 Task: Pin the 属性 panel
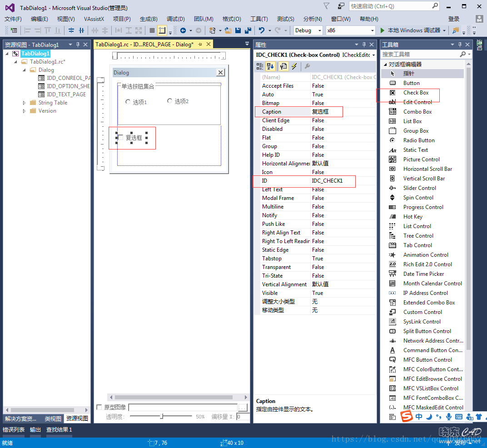pyautogui.click(x=364, y=45)
